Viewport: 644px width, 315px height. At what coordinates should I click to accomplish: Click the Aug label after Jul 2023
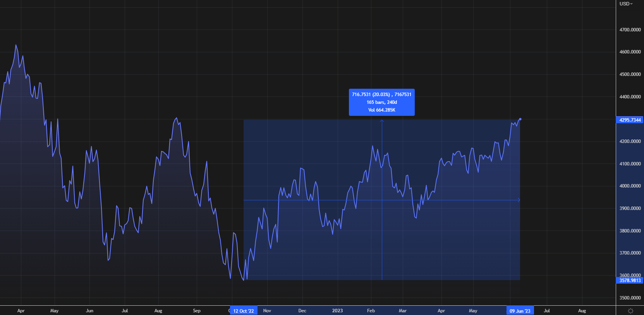click(x=582, y=311)
